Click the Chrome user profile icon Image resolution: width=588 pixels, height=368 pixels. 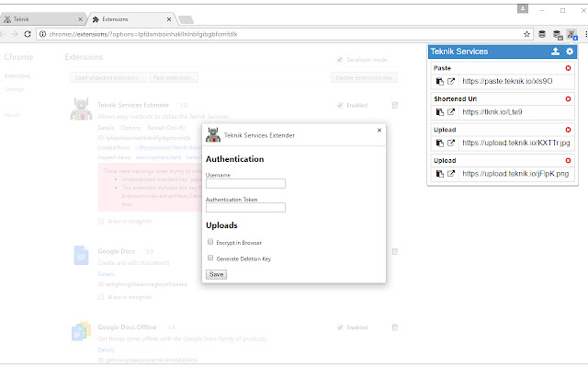click(523, 8)
